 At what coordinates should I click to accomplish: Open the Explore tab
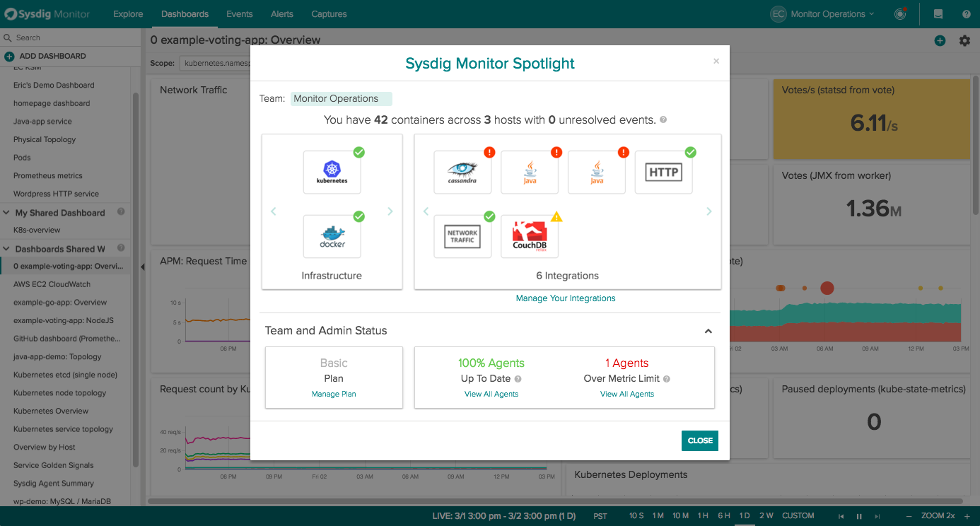pos(128,14)
